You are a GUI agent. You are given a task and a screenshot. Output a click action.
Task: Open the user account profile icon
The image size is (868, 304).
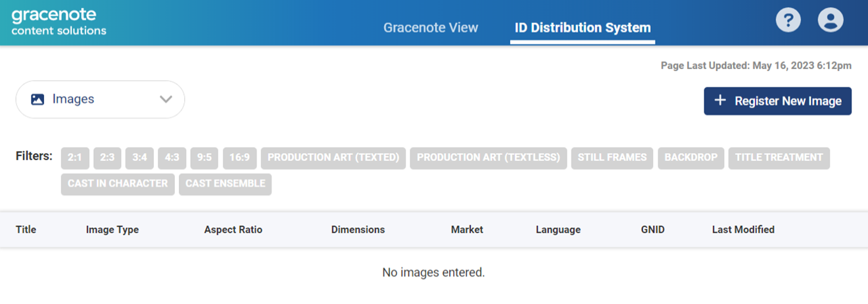[830, 20]
